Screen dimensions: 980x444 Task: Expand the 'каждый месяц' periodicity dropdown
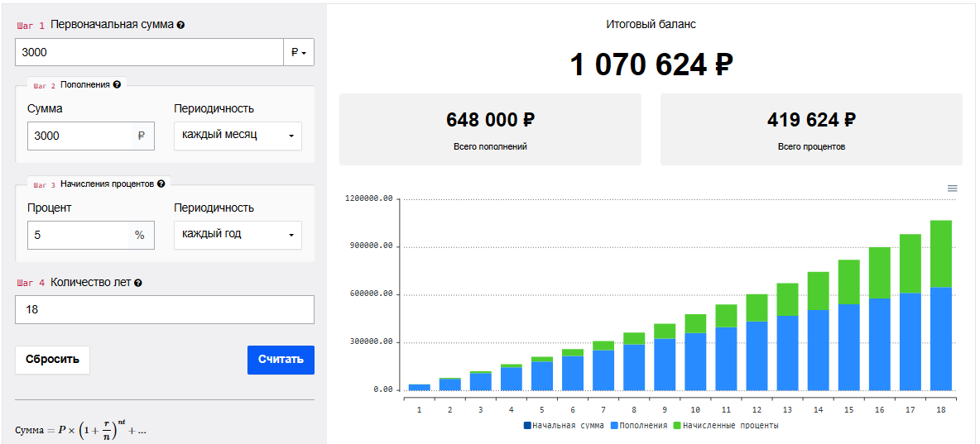pos(238,136)
